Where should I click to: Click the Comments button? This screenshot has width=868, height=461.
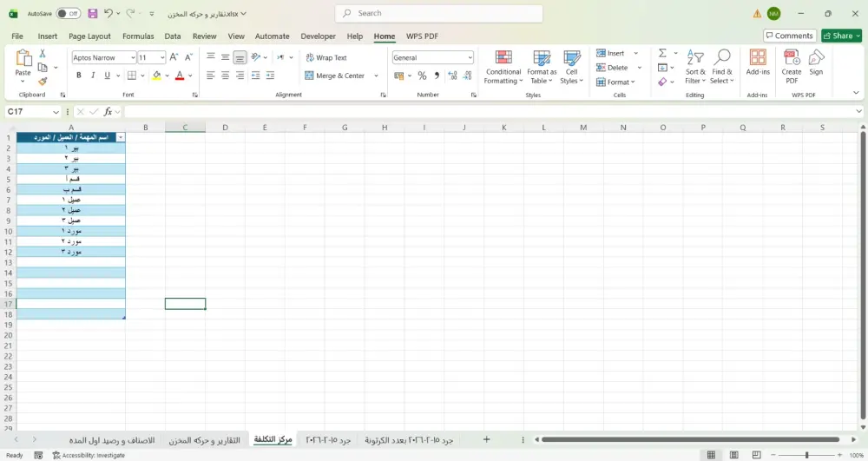(x=789, y=36)
